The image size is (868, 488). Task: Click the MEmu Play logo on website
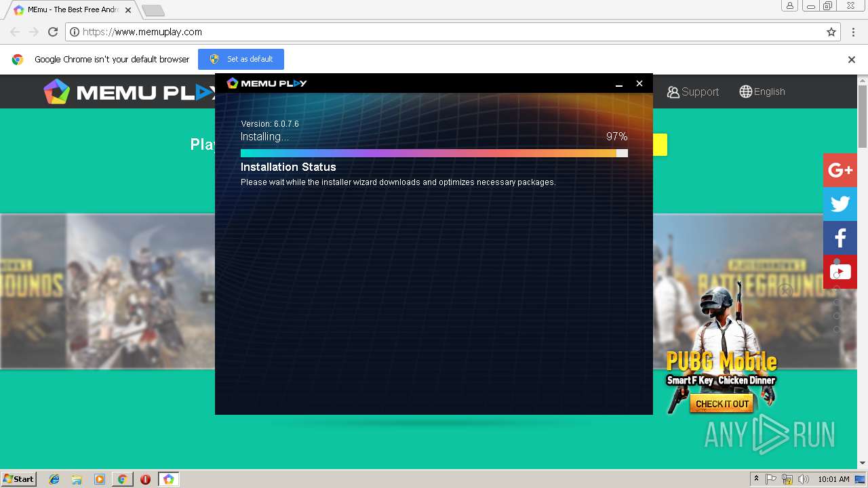(x=129, y=91)
